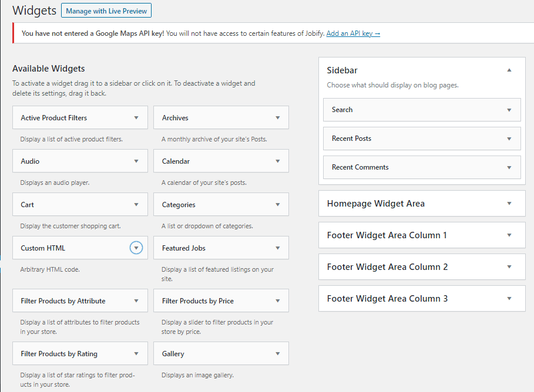The image size is (534, 392).
Task: Expand Footer Widget Area Column 1
Action: point(509,235)
